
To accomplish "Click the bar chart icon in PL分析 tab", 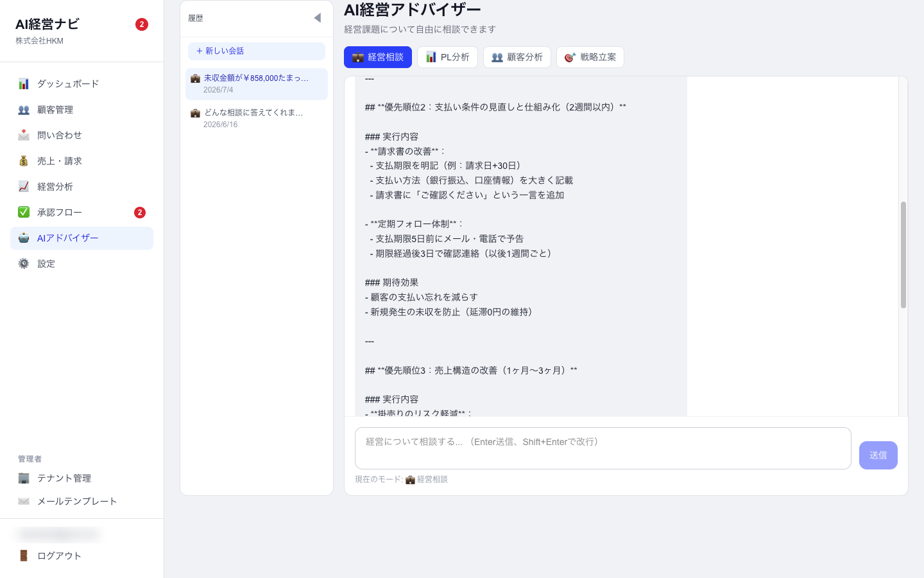I will (x=431, y=57).
